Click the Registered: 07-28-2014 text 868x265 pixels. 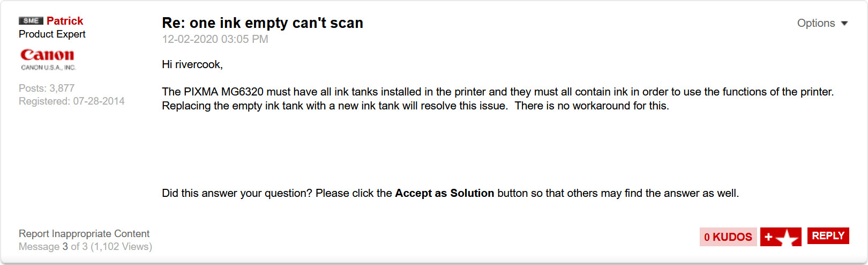(72, 101)
